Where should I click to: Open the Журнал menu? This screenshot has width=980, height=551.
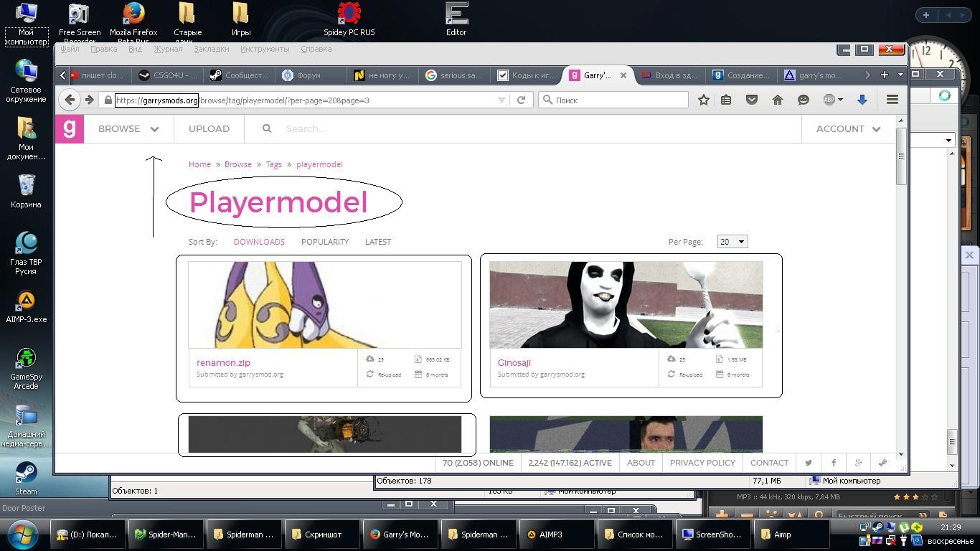(x=168, y=49)
